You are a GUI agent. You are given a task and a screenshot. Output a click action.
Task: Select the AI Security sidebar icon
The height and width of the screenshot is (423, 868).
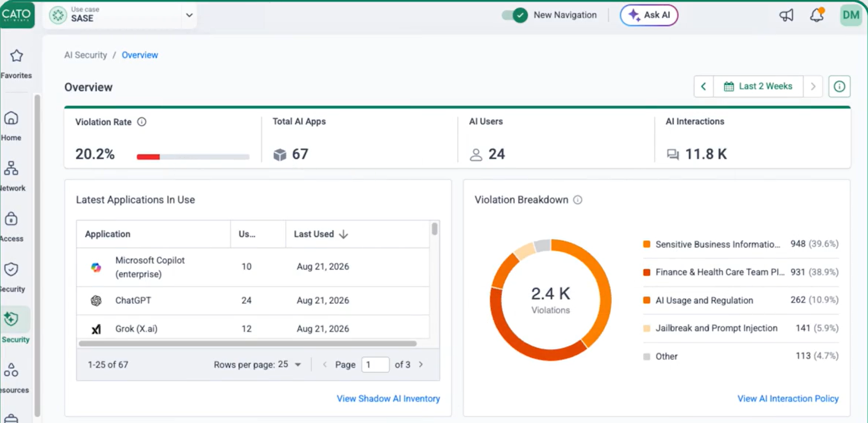(11, 319)
